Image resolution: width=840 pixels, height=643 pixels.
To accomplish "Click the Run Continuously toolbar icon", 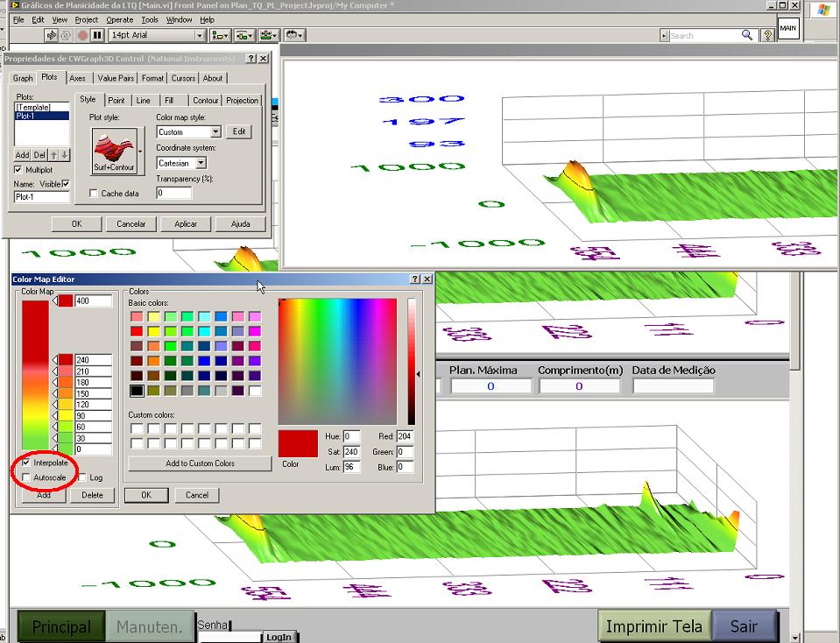I will 66,35.
